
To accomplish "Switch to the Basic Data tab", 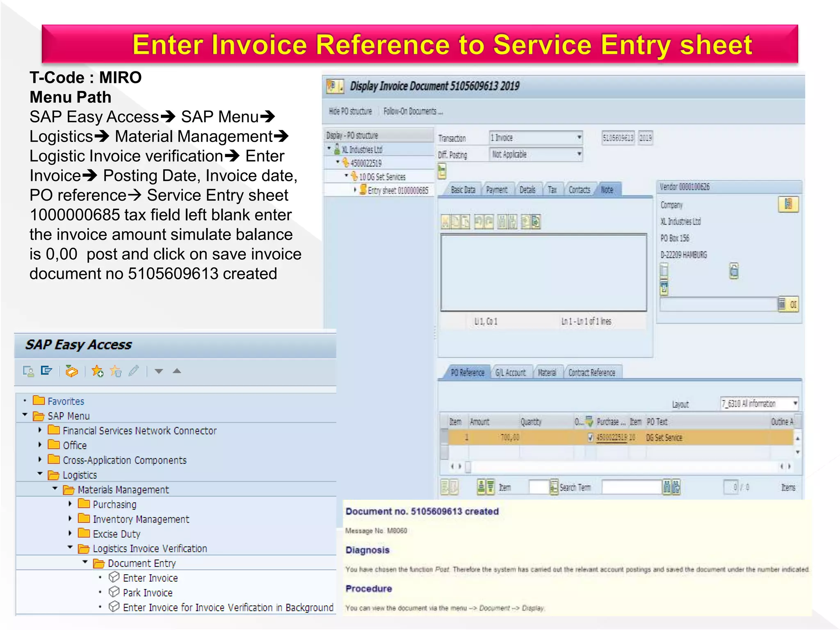I will [463, 190].
